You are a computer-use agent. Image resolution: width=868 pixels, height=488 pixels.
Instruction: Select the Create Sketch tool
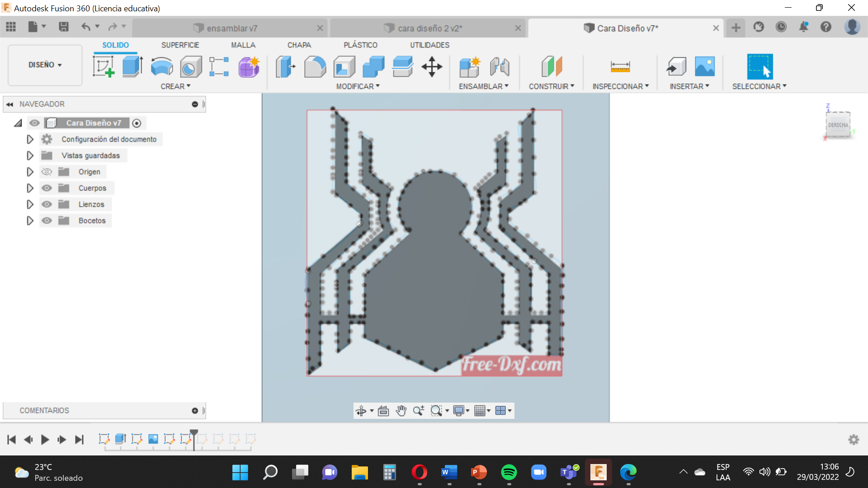(104, 67)
